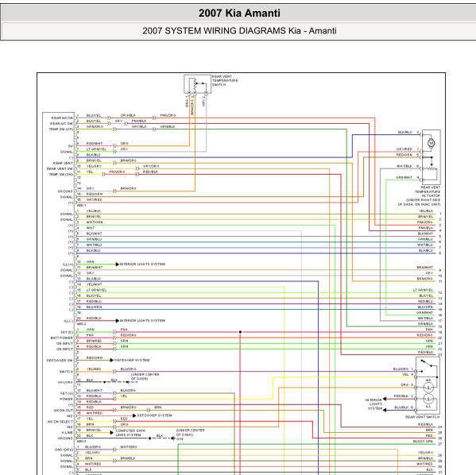
Task: Click the 'BLU/WHT' wire label on FET (G)
Action: tap(95, 390)
